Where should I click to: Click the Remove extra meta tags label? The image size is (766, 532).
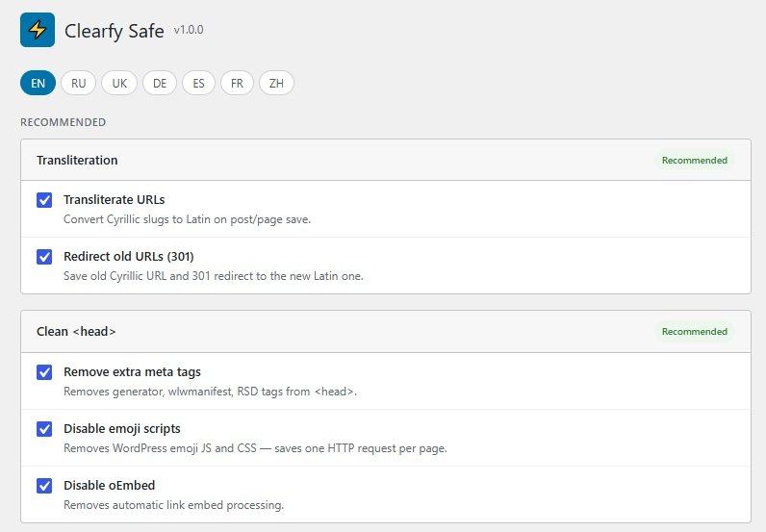click(x=132, y=372)
